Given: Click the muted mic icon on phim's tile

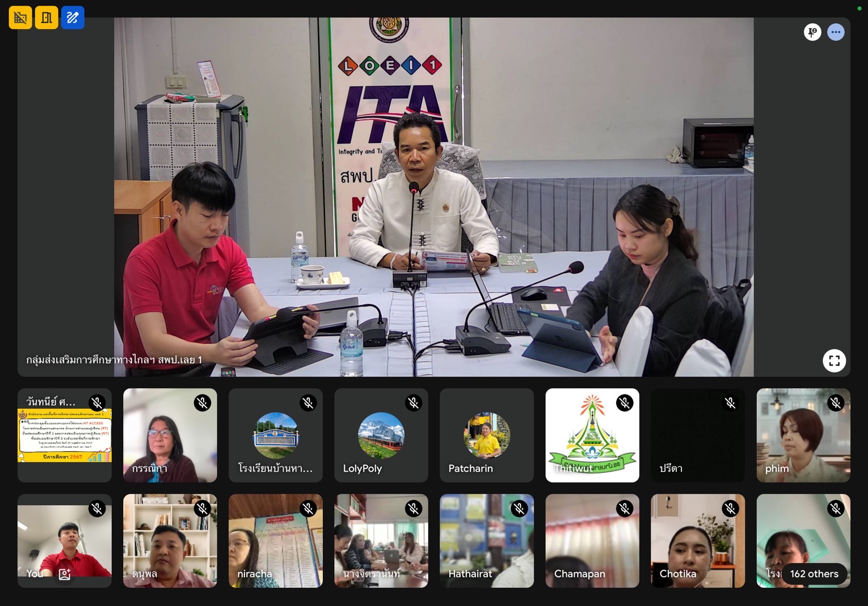Looking at the screenshot, I should [836, 402].
